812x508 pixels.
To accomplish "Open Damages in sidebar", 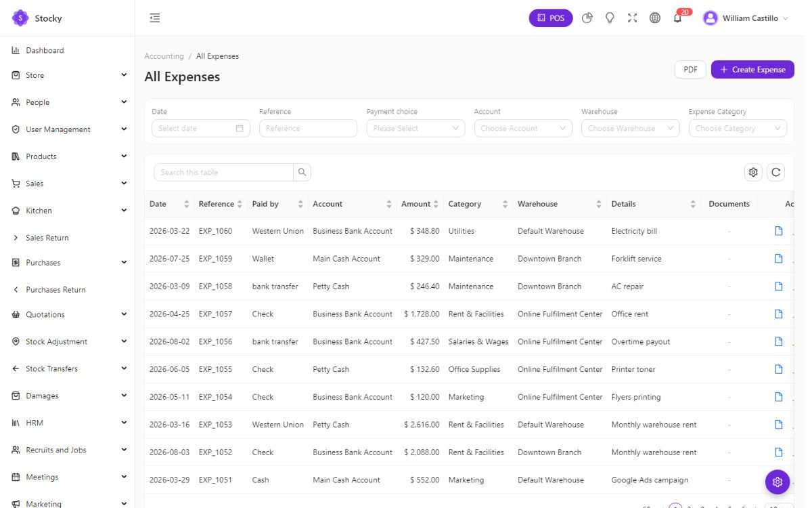I will coord(68,396).
